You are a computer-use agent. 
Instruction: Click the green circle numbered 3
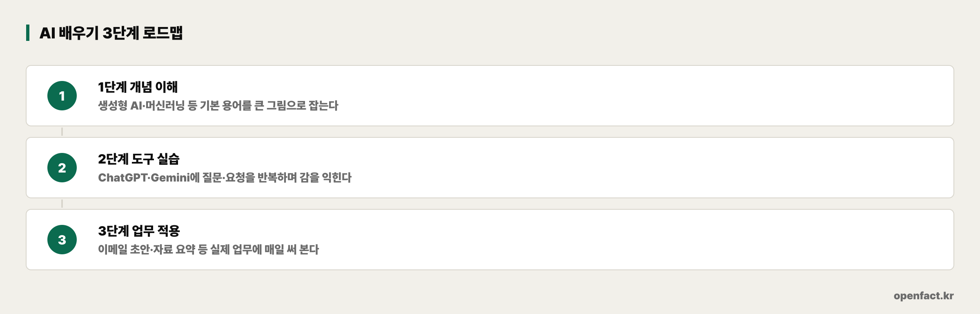click(62, 240)
